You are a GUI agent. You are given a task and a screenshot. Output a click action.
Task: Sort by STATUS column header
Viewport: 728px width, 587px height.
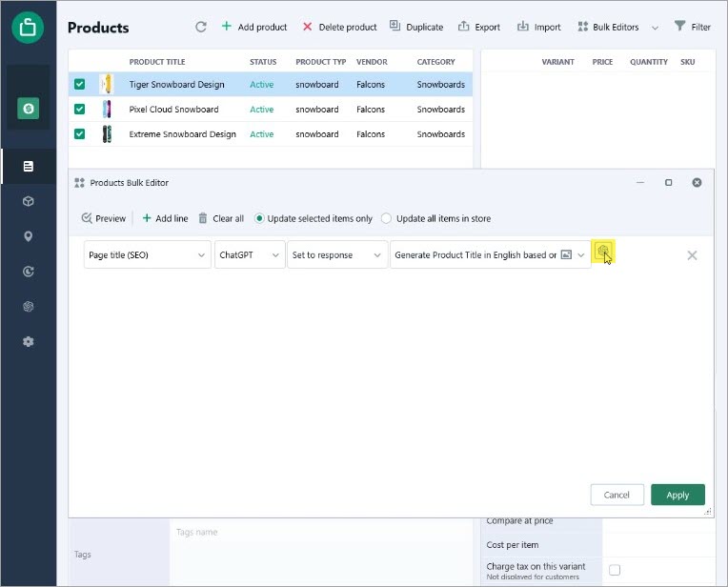click(x=263, y=62)
